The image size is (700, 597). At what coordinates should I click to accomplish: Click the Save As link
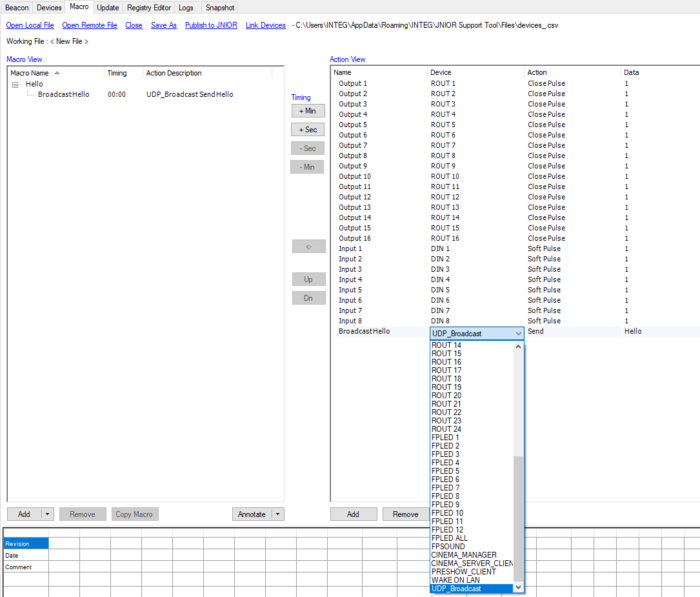pyautogui.click(x=163, y=25)
